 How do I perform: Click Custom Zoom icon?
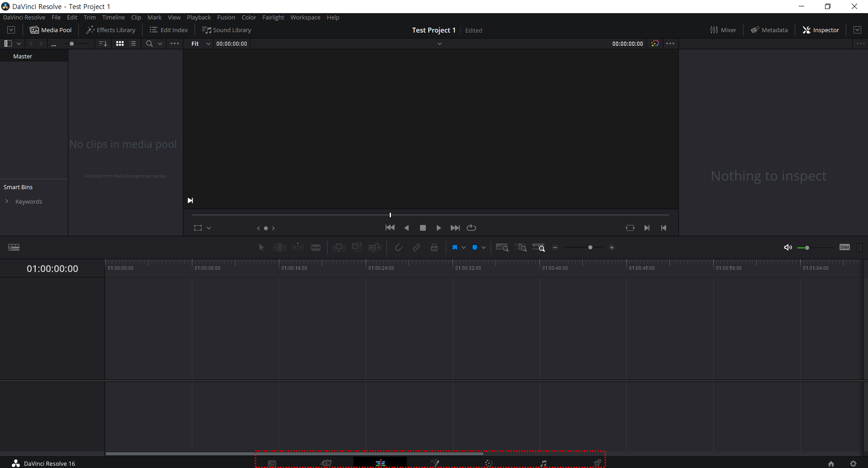(539, 248)
